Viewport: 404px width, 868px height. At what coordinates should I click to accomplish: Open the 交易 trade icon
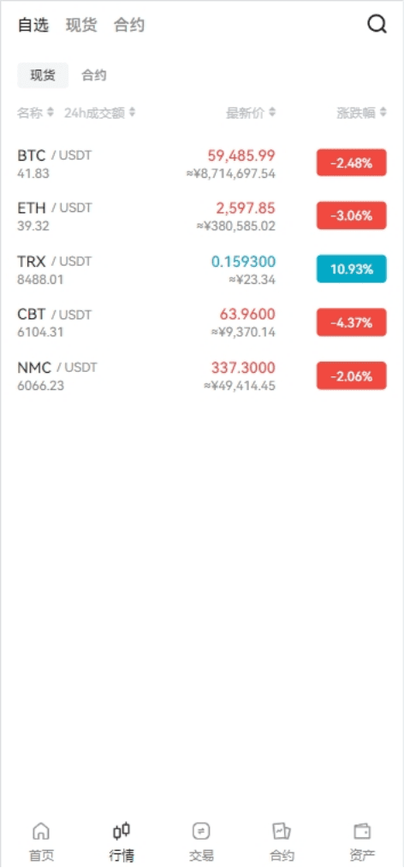(201, 831)
